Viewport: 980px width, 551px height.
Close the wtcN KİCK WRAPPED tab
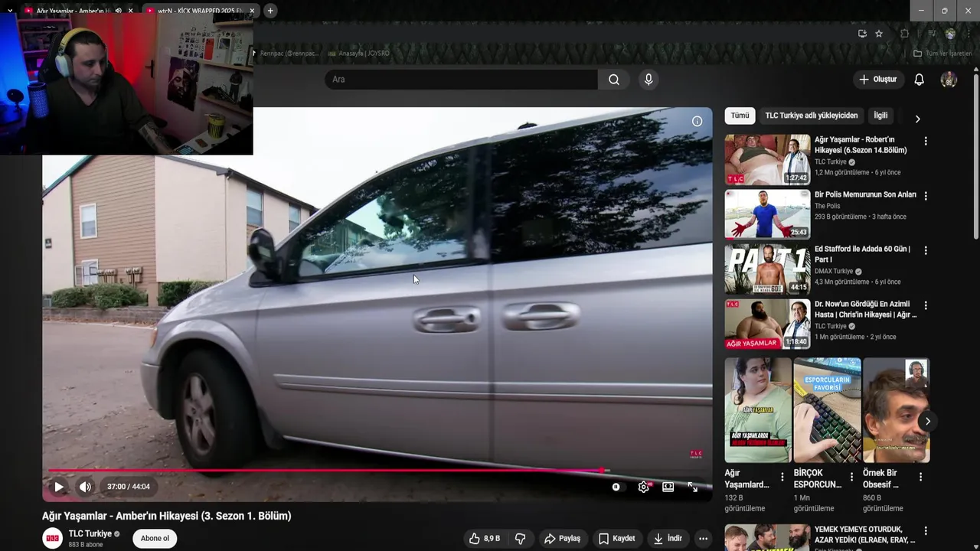[x=252, y=11]
